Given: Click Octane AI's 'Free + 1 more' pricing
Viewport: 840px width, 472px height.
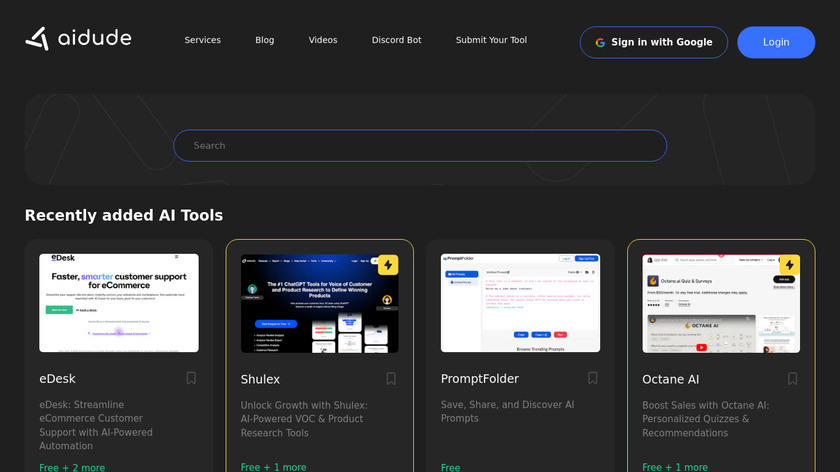Looking at the screenshot, I should pyautogui.click(x=675, y=467).
